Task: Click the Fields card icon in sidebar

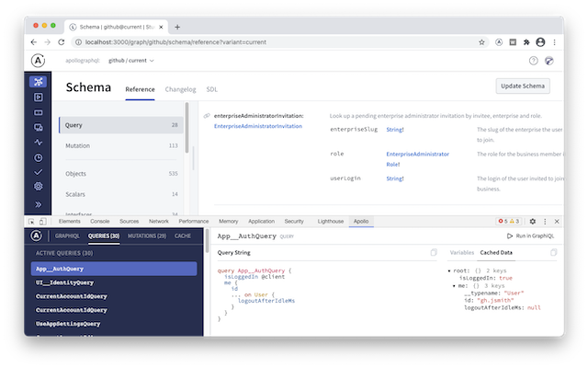Action: 39,112
